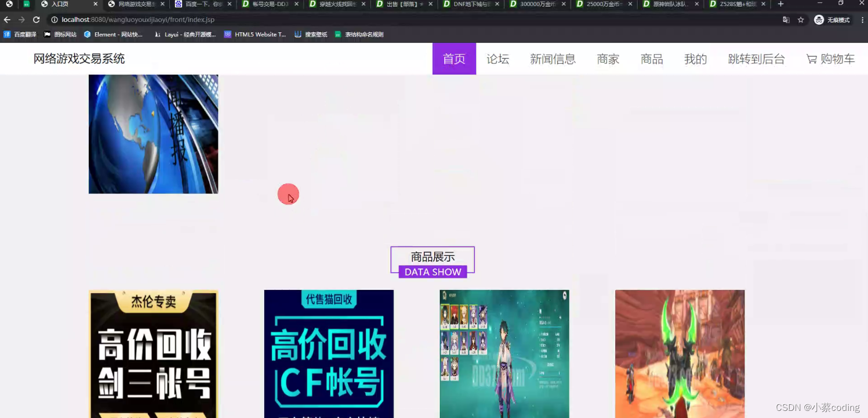This screenshot has height=418, width=868.
Task: Click the 商品展示 section heading
Action: click(433, 256)
